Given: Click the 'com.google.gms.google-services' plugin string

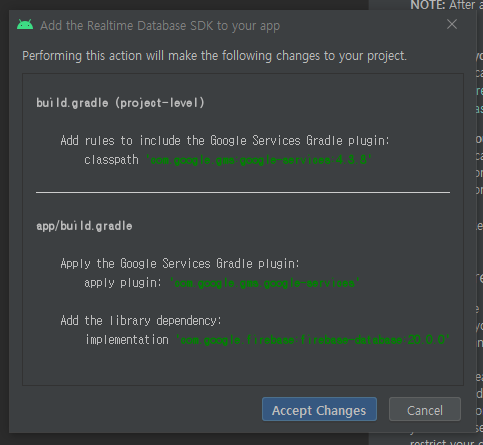Looking at the screenshot, I should (x=265, y=283).
